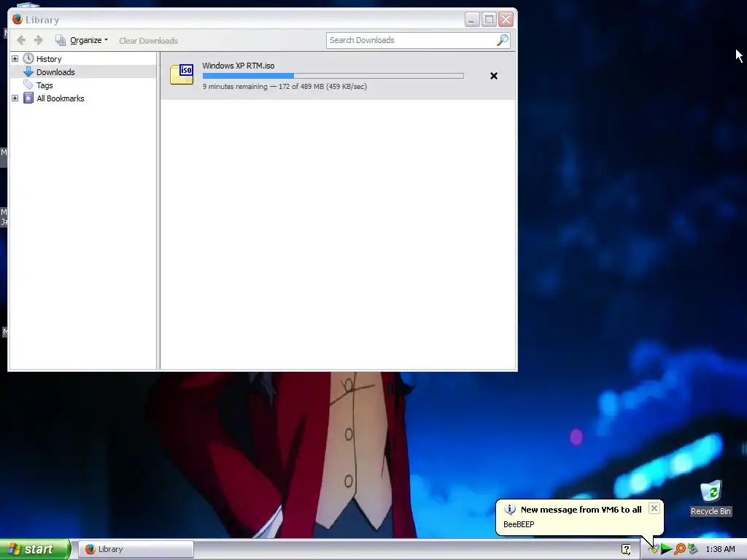
Task: Go back with the Library back arrow
Action: click(21, 41)
